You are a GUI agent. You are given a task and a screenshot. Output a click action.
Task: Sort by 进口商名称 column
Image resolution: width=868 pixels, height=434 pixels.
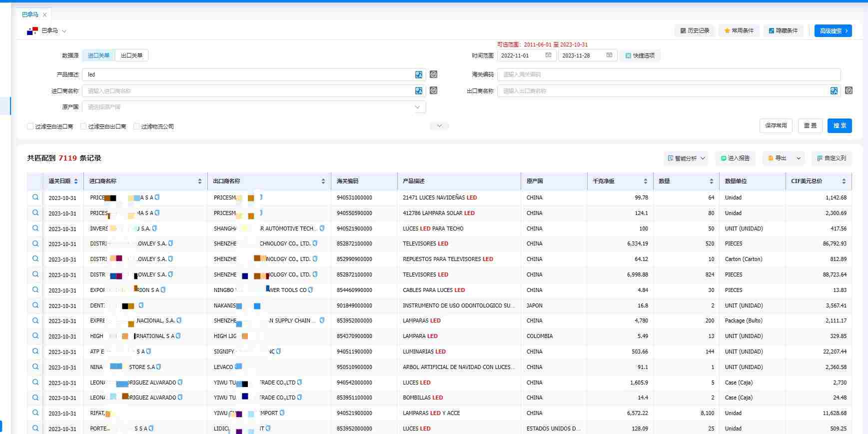[x=200, y=181]
